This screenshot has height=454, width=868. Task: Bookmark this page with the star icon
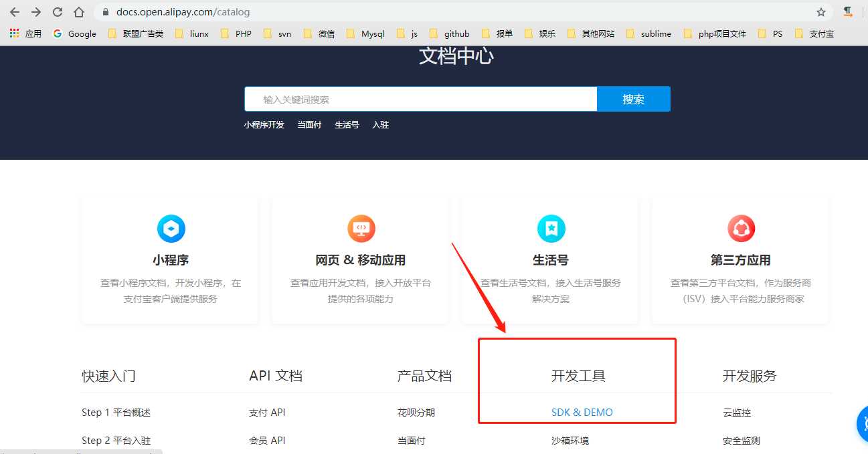coord(821,12)
